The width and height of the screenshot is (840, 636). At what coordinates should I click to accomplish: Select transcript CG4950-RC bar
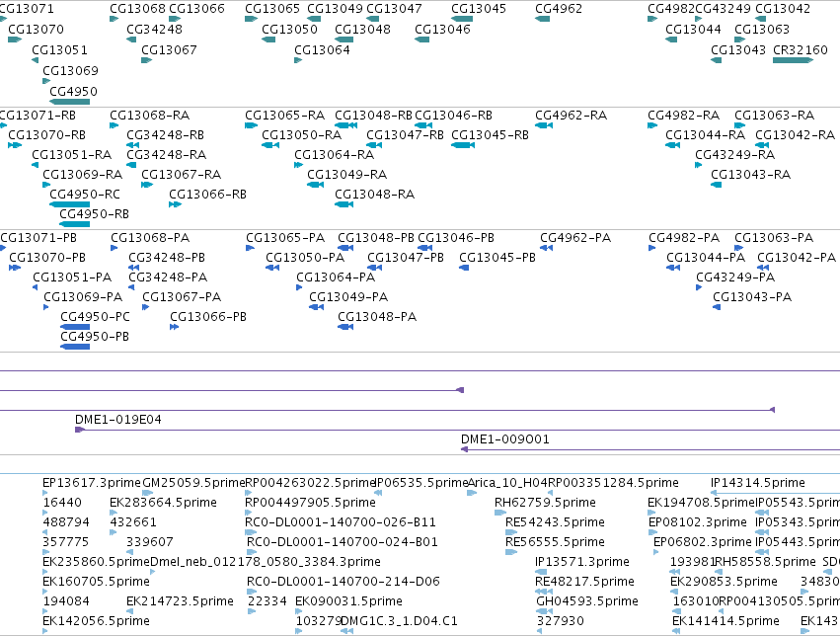[70, 204]
